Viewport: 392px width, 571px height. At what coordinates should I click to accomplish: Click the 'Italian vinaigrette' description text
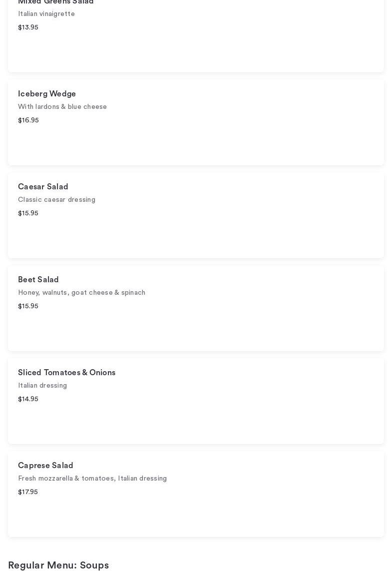[x=46, y=14]
